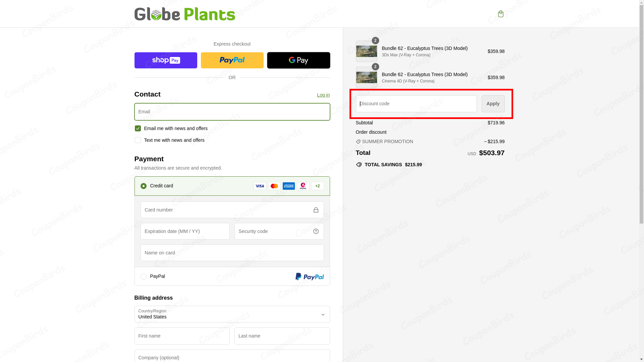Click the Visa card icon
This screenshot has height=362, width=644.
(x=260, y=186)
